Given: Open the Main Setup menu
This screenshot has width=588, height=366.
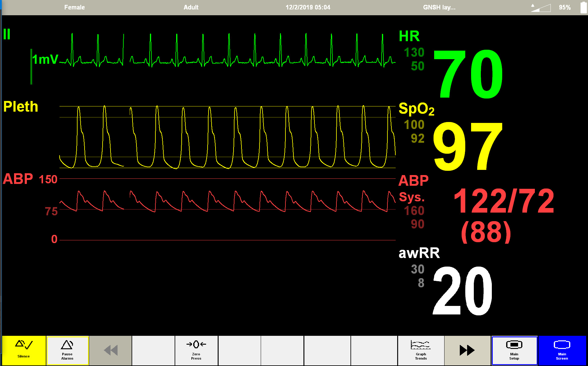Looking at the screenshot, I should click(x=514, y=350).
